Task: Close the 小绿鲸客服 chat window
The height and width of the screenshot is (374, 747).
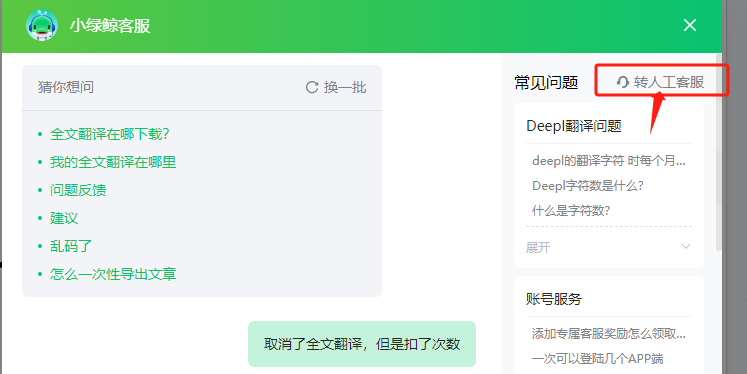Action: 689,25
